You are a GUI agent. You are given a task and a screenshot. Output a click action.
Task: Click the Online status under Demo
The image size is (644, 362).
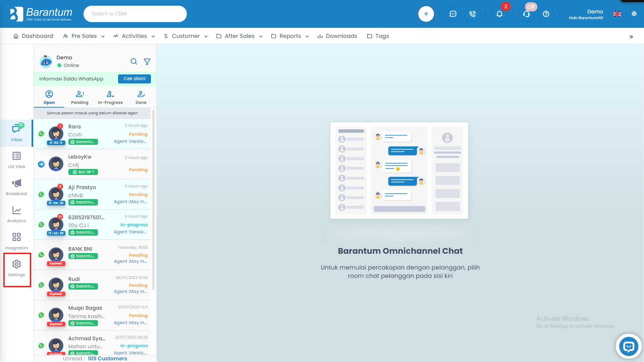68,65
